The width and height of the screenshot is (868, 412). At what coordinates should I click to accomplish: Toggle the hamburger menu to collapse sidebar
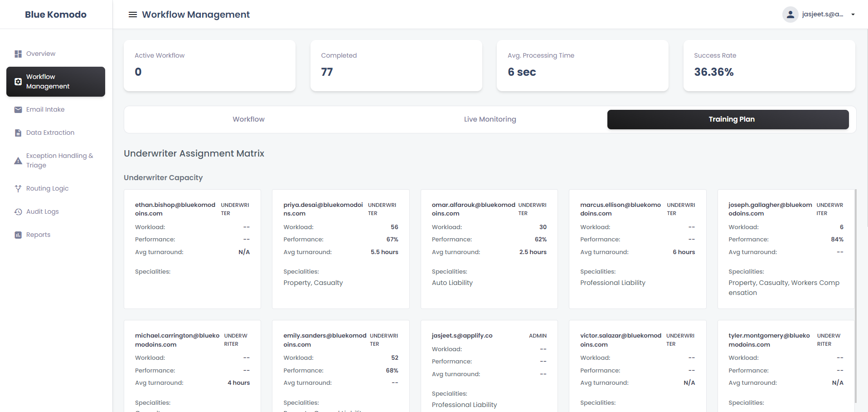(133, 15)
